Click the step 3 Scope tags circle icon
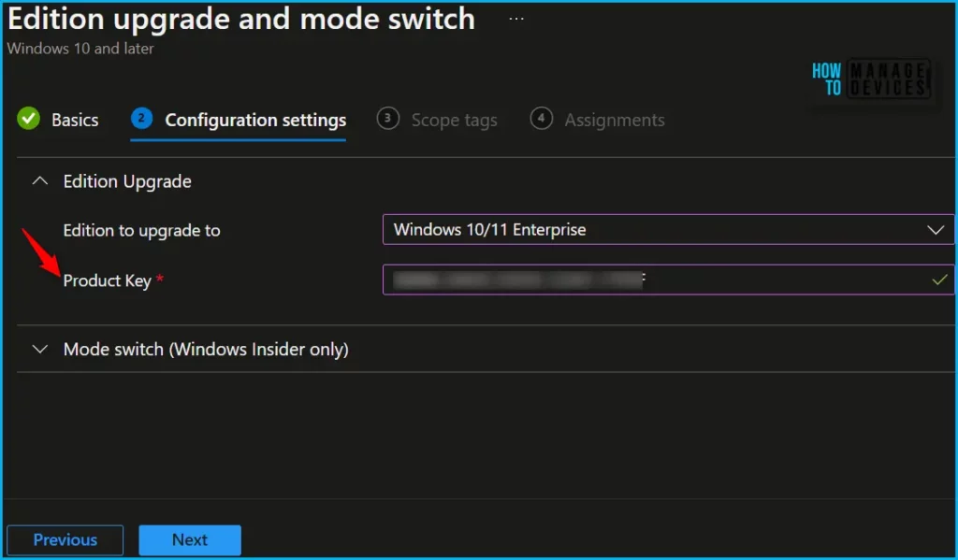The height and width of the screenshot is (560, 958). 388,119
